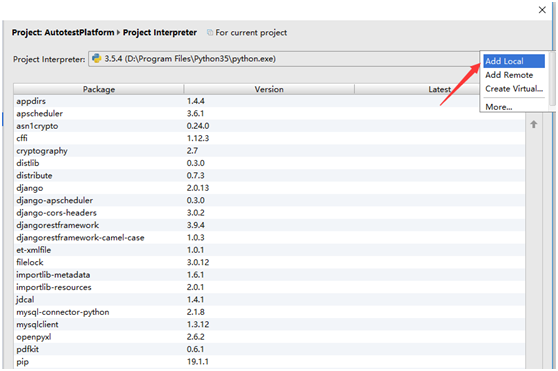The height and width of the screenshot is (371, 558).
Task: Select the 'Create Virtual...' menu entry
Action: (x=514, y=89)
